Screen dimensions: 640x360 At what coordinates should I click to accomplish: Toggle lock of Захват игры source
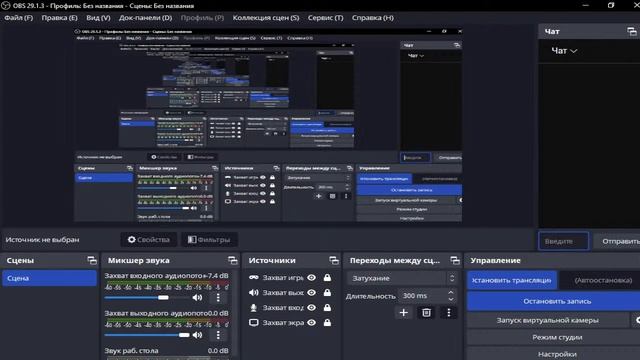(x=327, y=278)
